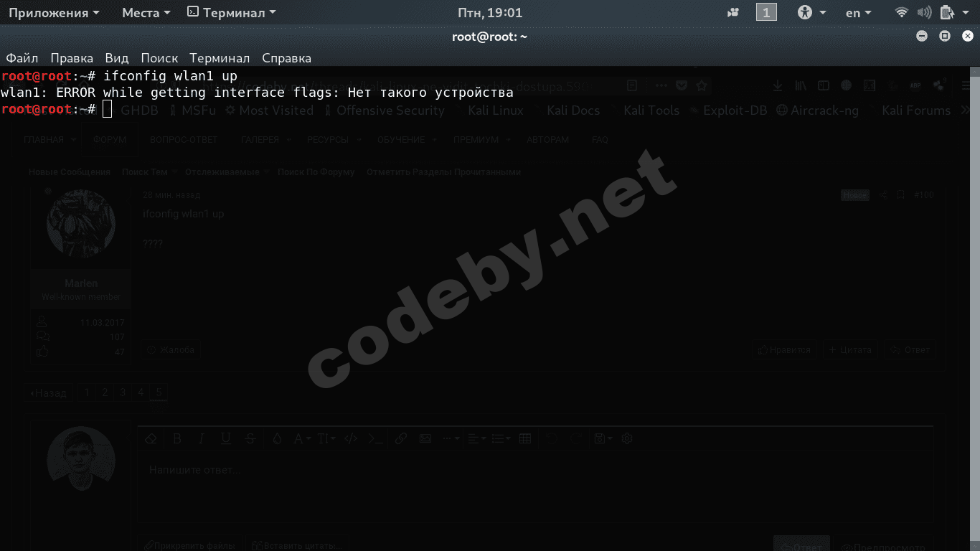980x551 pixels.
Task: Bookmark post #100 with the bookmark icon
Action: pos(901,195)
